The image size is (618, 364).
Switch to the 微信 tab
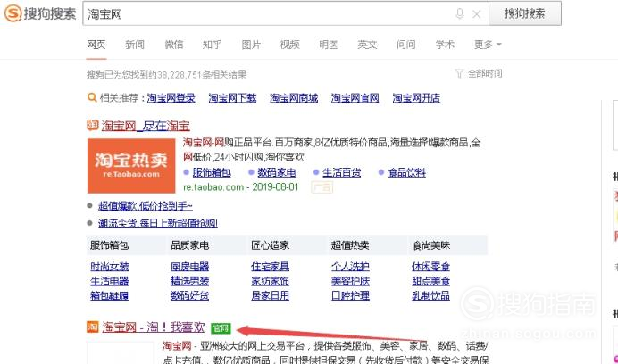pyautogui.click(x=174, y=45)
